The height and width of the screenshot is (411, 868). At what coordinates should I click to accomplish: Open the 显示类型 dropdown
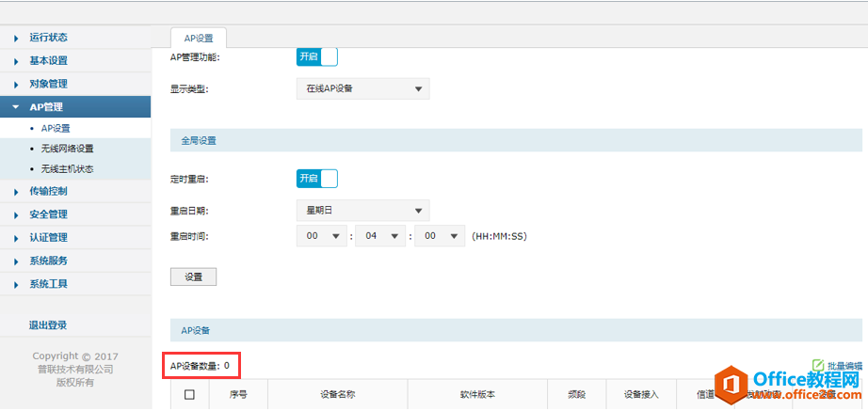point(363,88)
